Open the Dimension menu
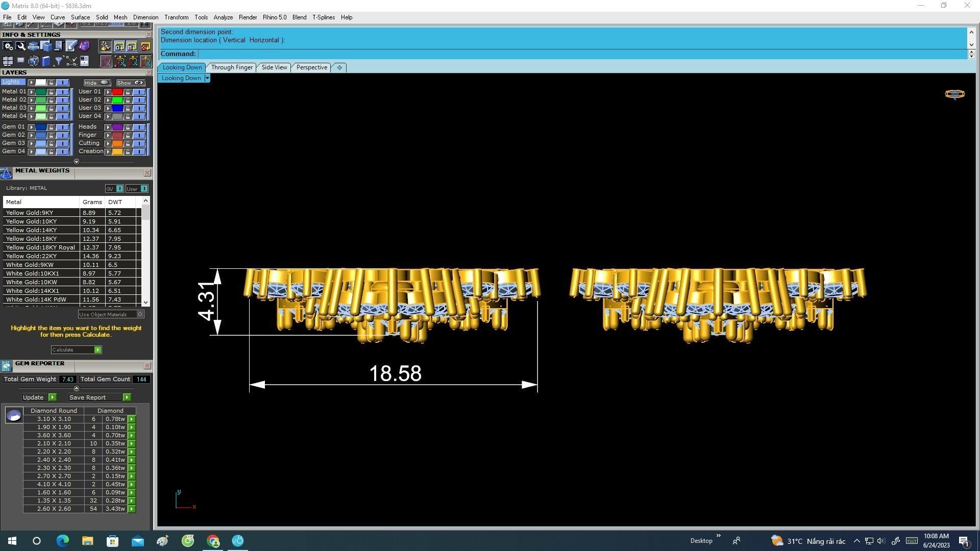This screenshot has width=980, height=551. pos(145,17)
